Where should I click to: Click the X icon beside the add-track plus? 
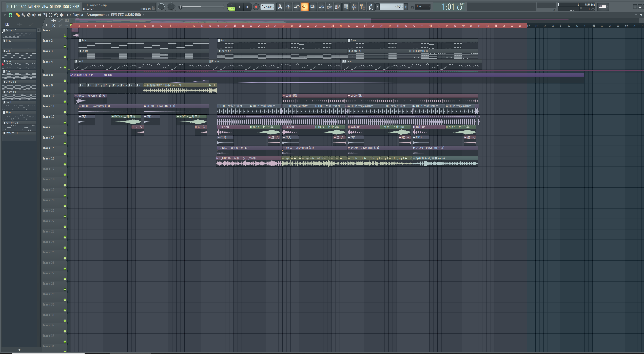53,26
